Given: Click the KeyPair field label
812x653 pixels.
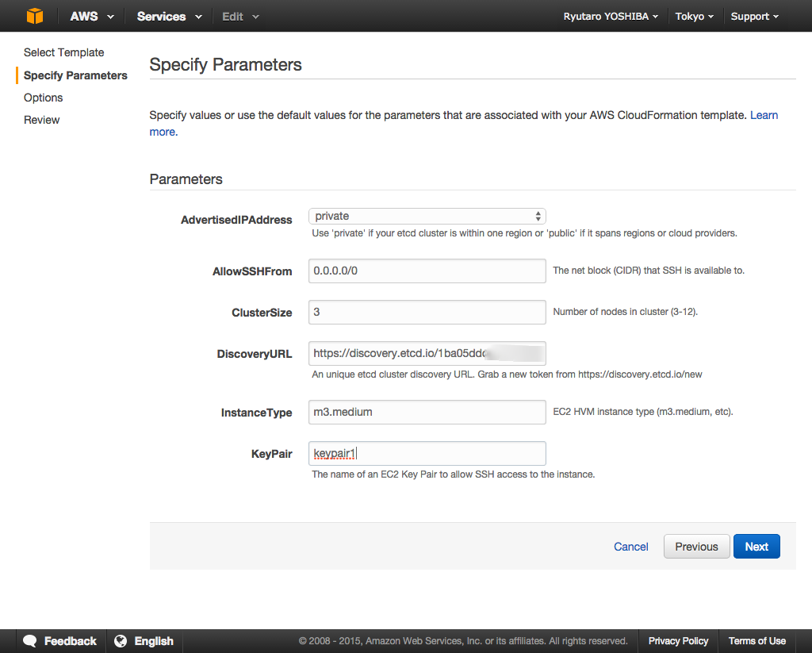Looking at the screenshot, I should [271, 454].
